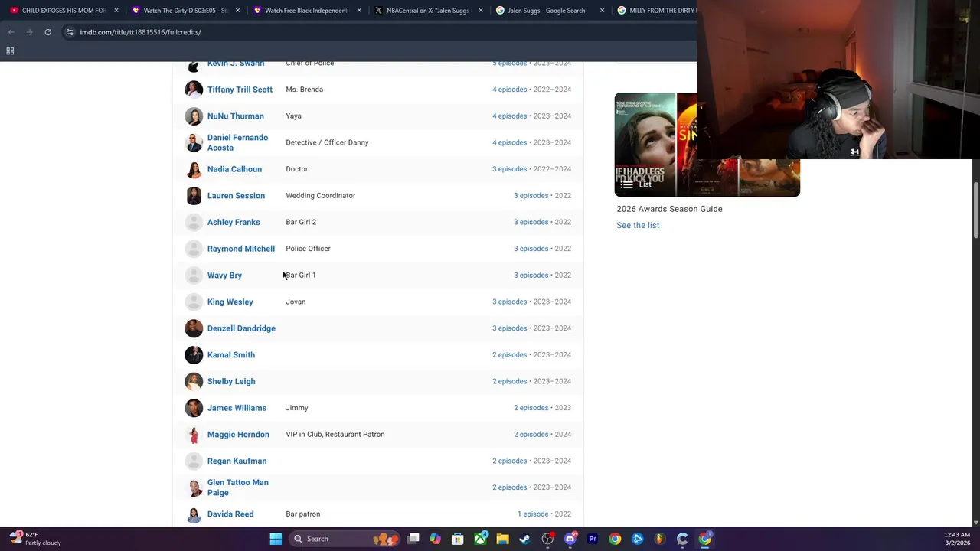Viewport: 980px width, 551px height.
Task: Click 'See the list' link
Action: point(638,226)
